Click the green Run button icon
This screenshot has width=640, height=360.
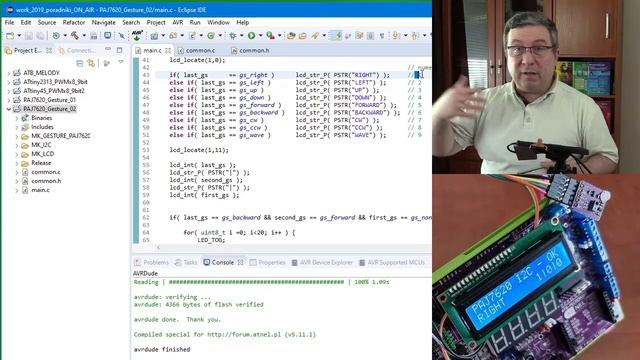(x=251, y=36)
